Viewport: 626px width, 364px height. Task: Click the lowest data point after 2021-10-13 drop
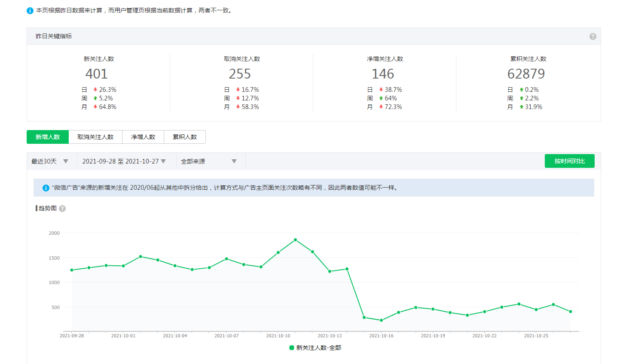coord(381,320)
